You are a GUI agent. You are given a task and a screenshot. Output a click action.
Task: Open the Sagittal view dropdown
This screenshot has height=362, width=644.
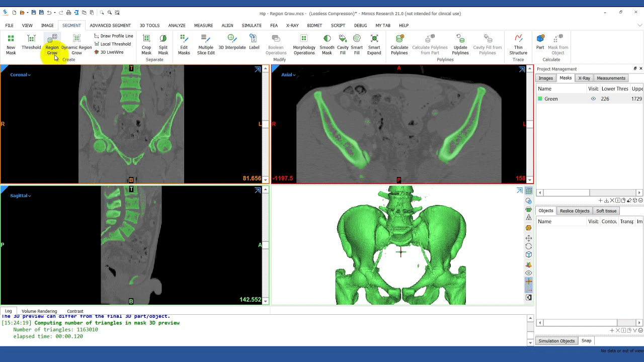tap(21, 196)
